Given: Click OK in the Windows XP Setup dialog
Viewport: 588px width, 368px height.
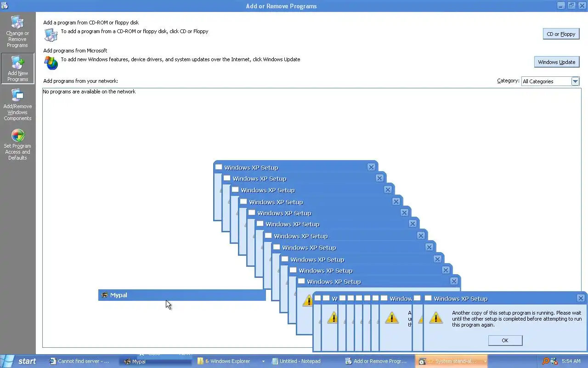Looking at the screenshot, I should pos(505,340).
